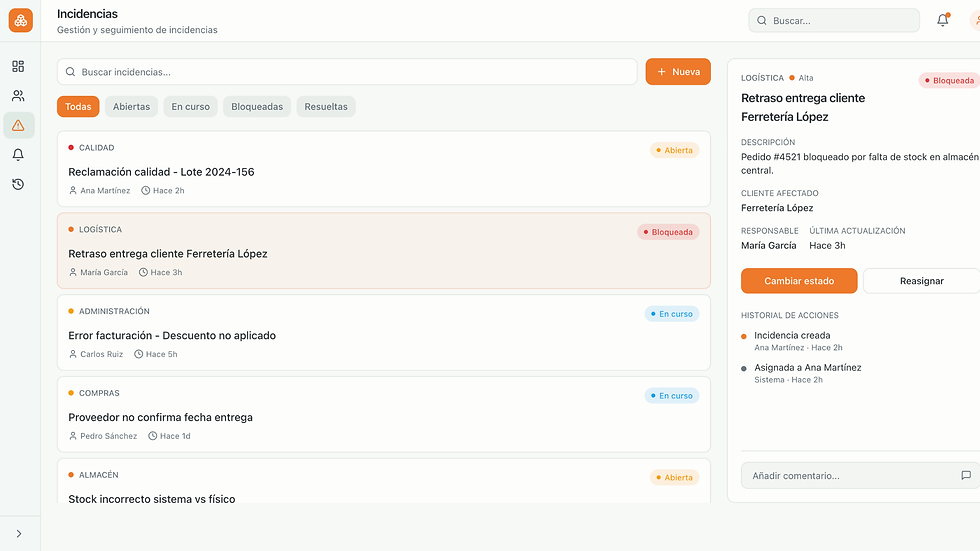Show the Resueltas incidents tab
Viewport: 980px width, 551px height.
coord(326,107)
